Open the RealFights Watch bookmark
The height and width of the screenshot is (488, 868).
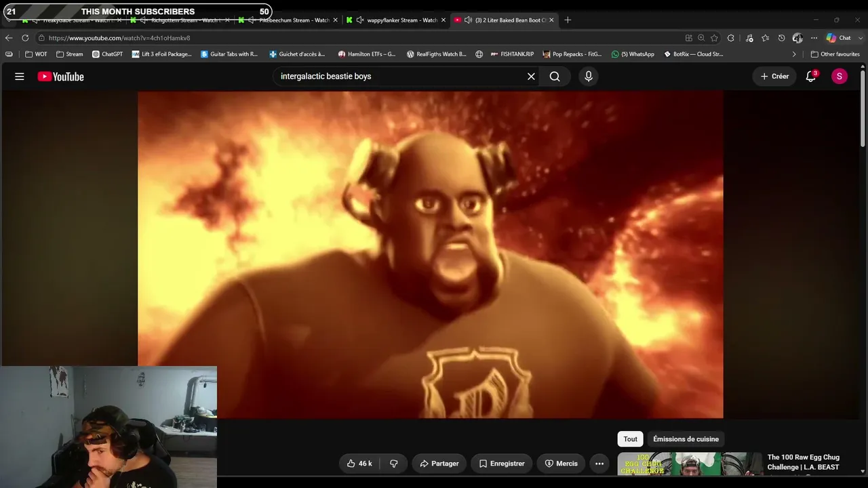coord(437,54)
